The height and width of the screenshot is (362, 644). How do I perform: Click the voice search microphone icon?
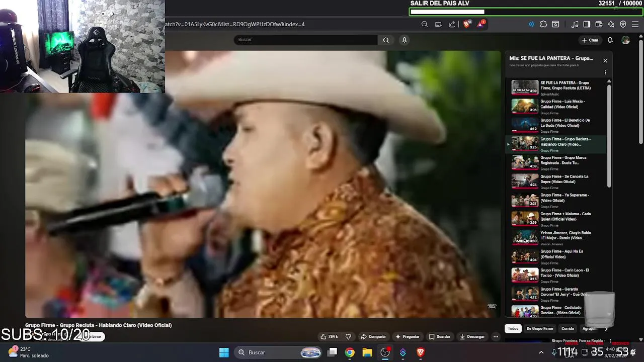[404, 40]
